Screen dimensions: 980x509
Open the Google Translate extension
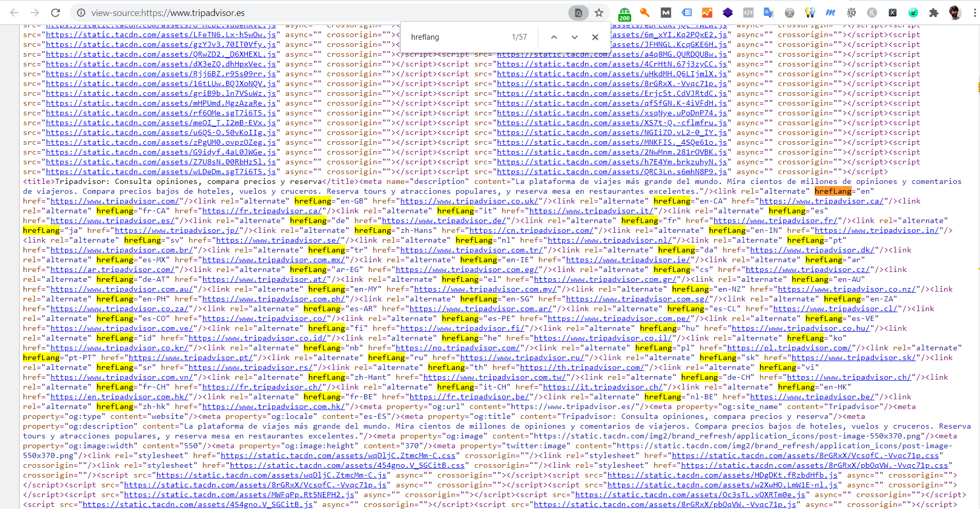coord(769,13)
